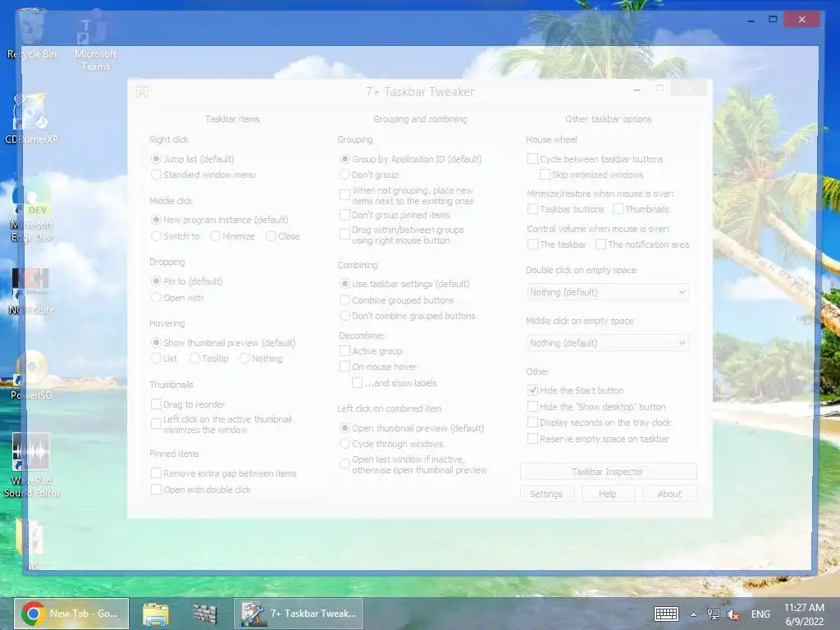Viewport: 840px width, 630px height.
Task: Open Microsoft Edge Dev desktop shortcut
Action: (31, 210)
